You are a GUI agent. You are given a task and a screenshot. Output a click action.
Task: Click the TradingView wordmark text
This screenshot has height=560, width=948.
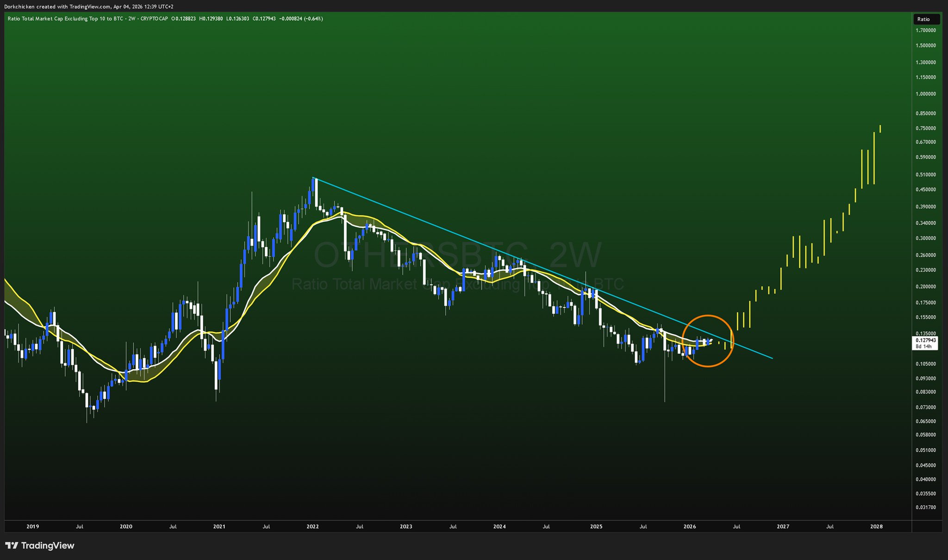(47, 546)
